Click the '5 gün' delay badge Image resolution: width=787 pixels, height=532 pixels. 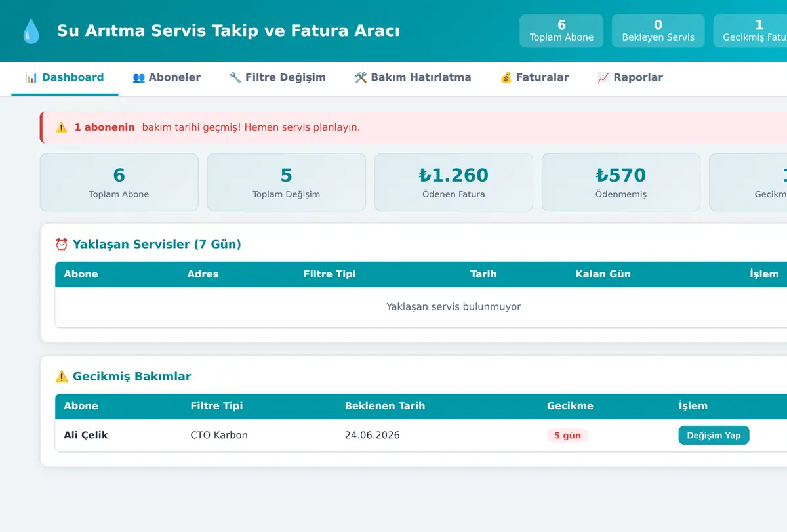567,436
